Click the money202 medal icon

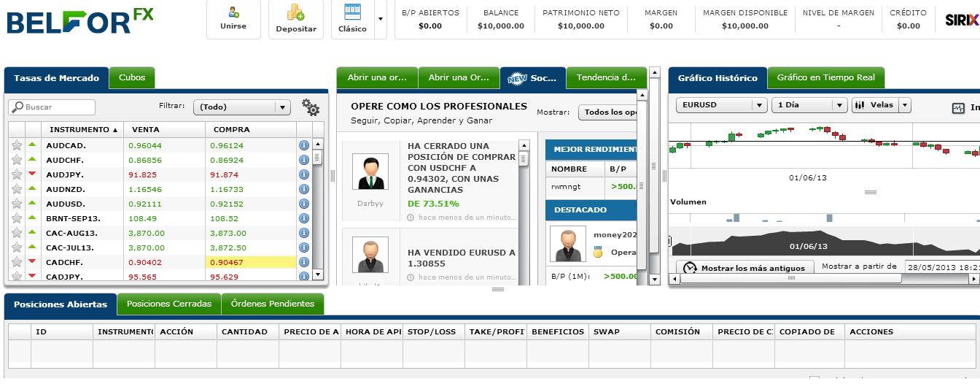(598, 252)
